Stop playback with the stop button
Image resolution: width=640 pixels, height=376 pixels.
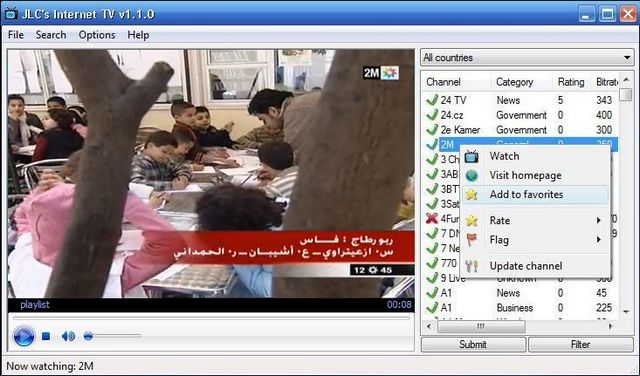46,336
